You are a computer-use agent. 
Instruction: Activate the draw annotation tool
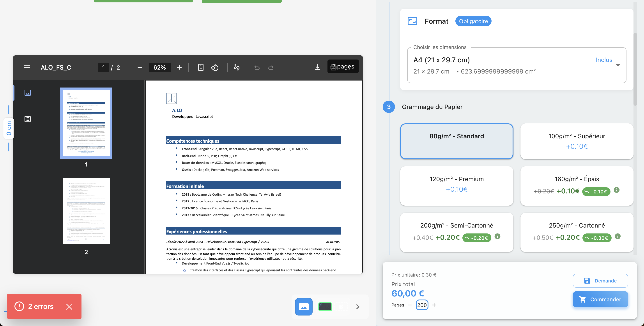[x=237, y=67]
